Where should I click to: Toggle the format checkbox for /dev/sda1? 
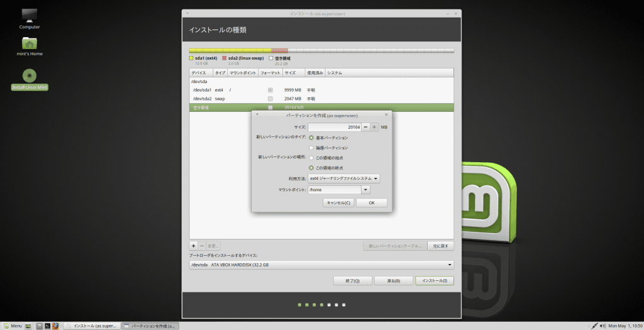tap(270, 90)
